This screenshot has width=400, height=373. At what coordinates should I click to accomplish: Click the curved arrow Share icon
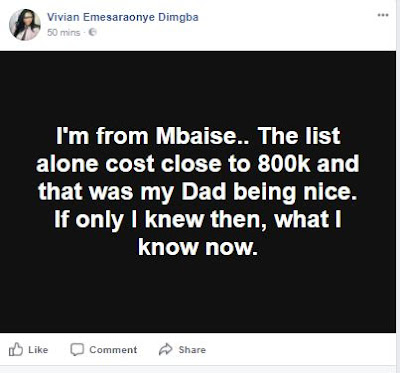(x=166, y=349)
